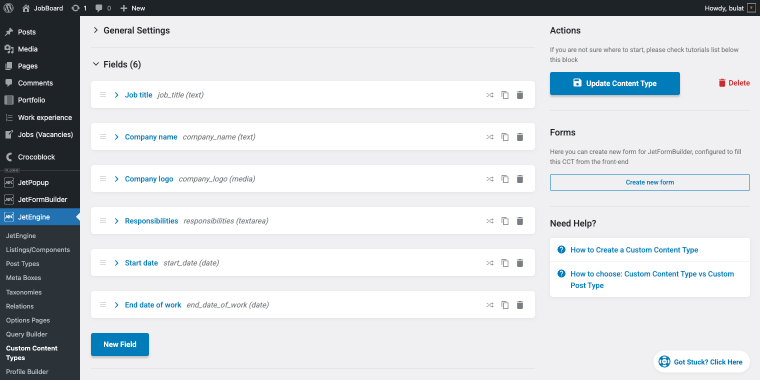The image size is (760, 380).
Task: Click the shuffle icon on Company name row
Action: point(490,137)
